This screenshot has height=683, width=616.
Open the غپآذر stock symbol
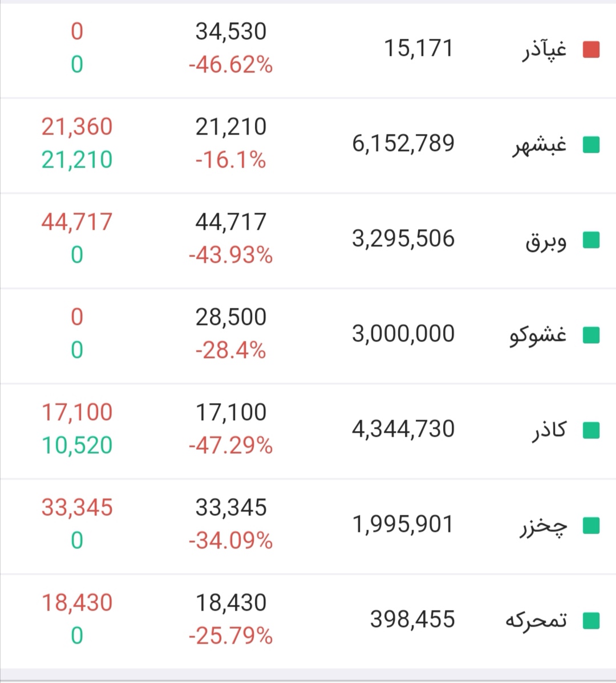point(545,50)
